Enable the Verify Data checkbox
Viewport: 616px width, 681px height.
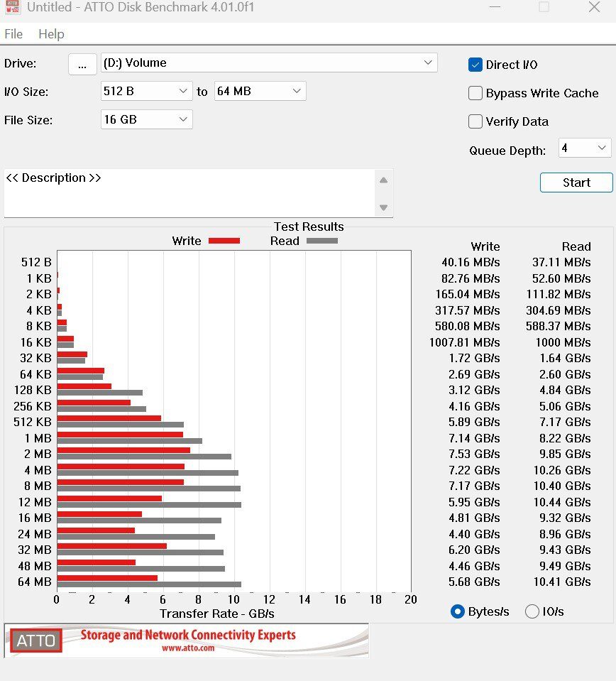click(475, 121)
